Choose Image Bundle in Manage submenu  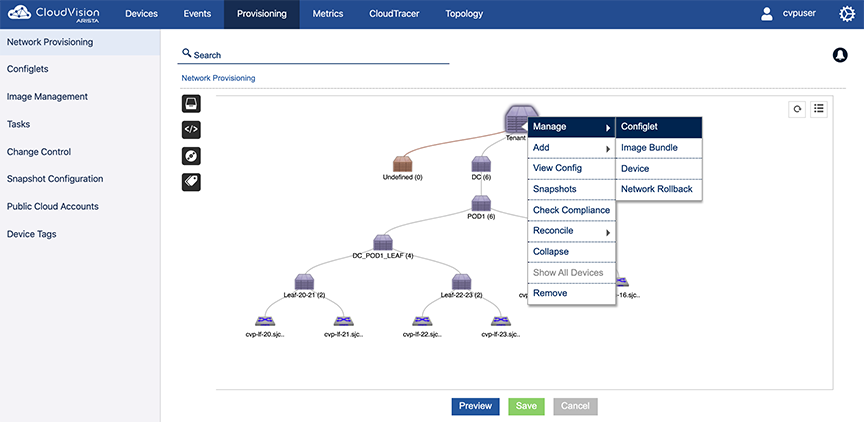[x=658, y=148]
